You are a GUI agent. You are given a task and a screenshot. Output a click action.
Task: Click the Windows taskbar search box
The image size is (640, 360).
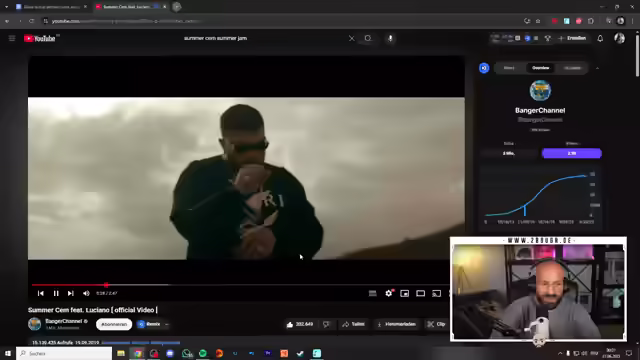[x=64, y=353]
